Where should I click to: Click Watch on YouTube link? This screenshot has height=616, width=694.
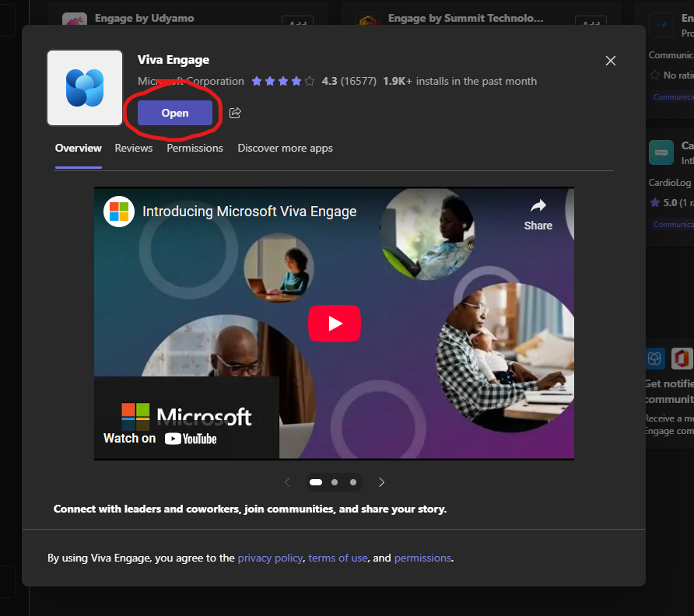click(x=160, y=439)
